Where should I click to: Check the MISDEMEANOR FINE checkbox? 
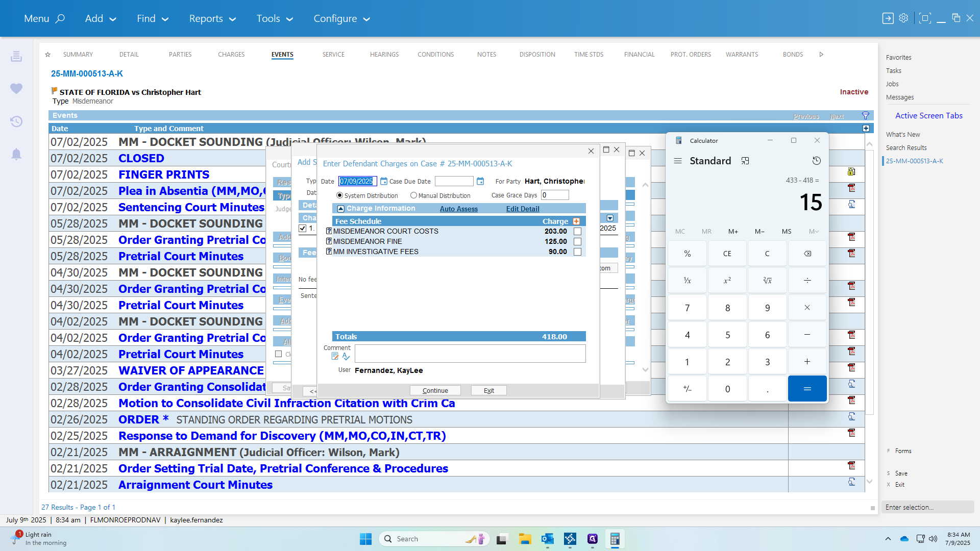tap(578, 241)
